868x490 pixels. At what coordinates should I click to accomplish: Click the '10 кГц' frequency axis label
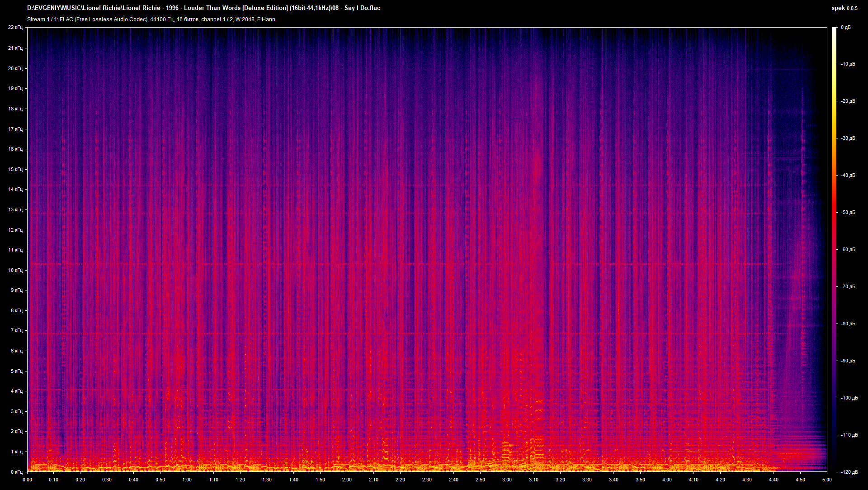tap(15, 270)
